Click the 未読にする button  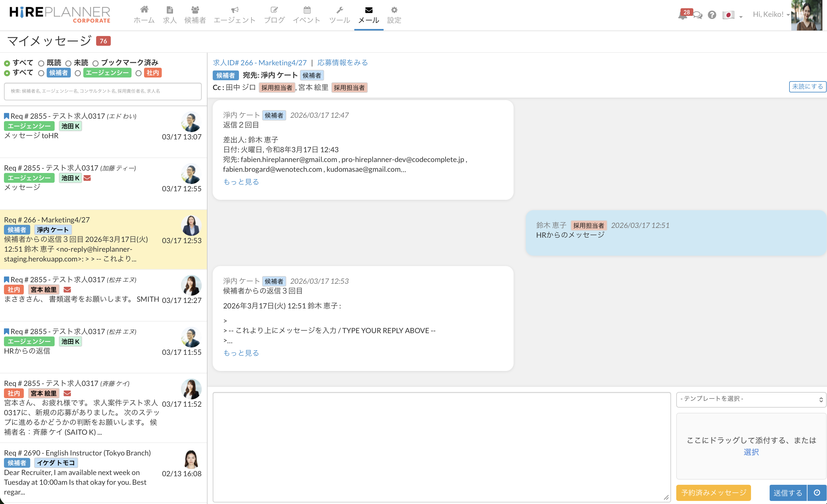coord(807,87)
